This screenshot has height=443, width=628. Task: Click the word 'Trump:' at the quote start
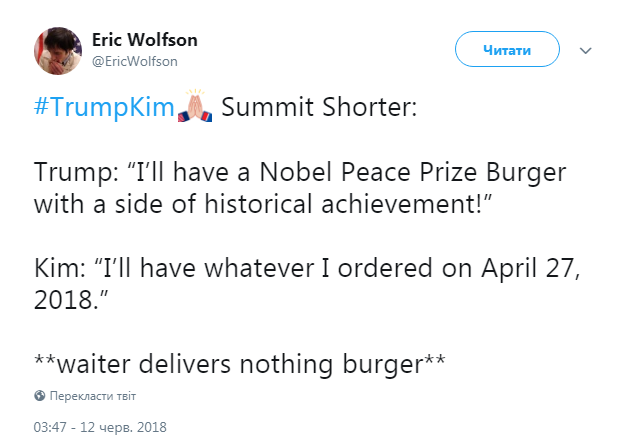pyautogui.click(x=76, y=172)
